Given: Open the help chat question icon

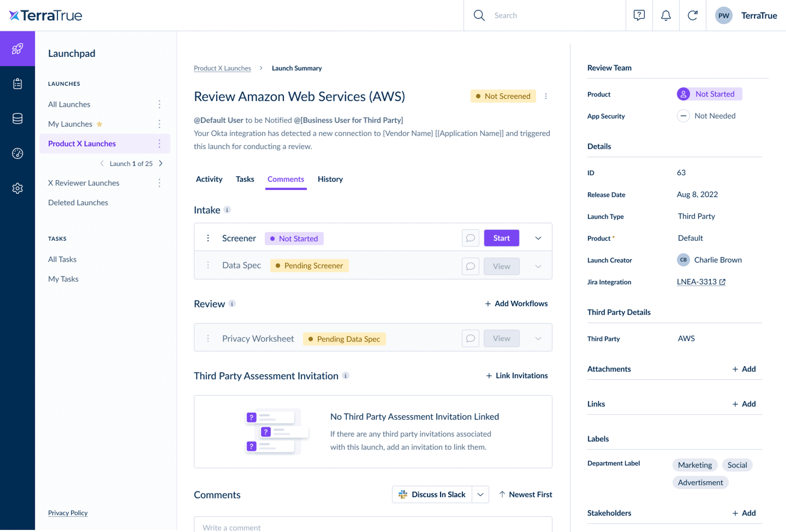Looking at the screenshot, I should tap(639, 15).
